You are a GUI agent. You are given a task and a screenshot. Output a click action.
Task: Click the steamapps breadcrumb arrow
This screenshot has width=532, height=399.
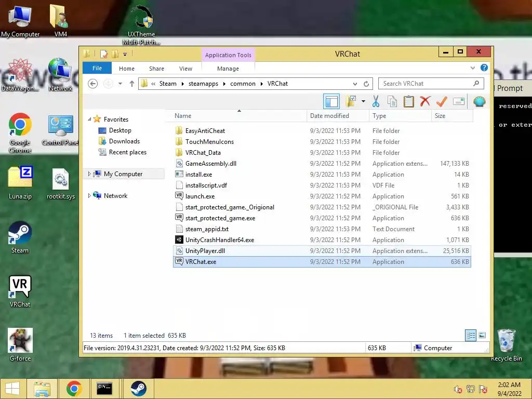[224, 84]
